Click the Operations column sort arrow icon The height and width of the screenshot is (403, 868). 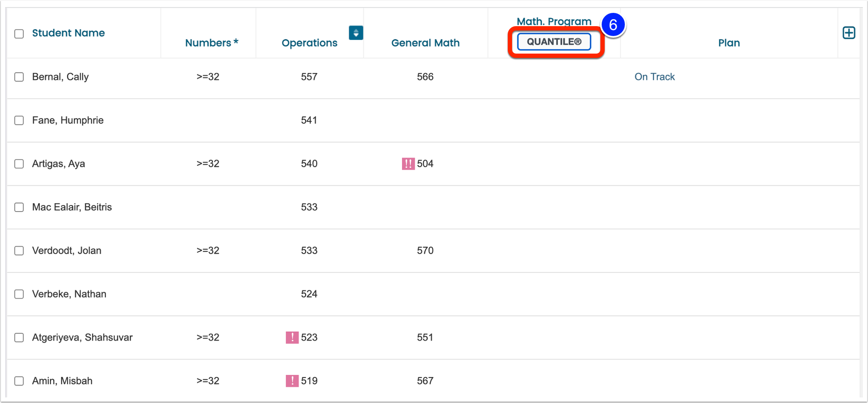356,33
